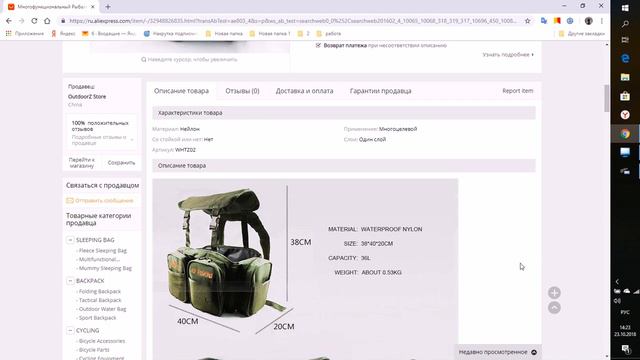The width and height of the screenshot is (640, 360).
Task: Launch Microsoft Edge from taskbar
Action: pyautogui.click(x=625, y=58)
